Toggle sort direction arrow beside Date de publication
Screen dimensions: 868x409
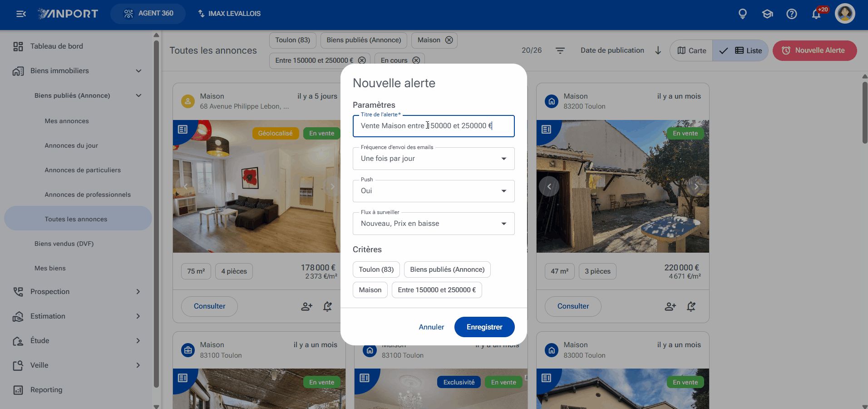(658, 50)
